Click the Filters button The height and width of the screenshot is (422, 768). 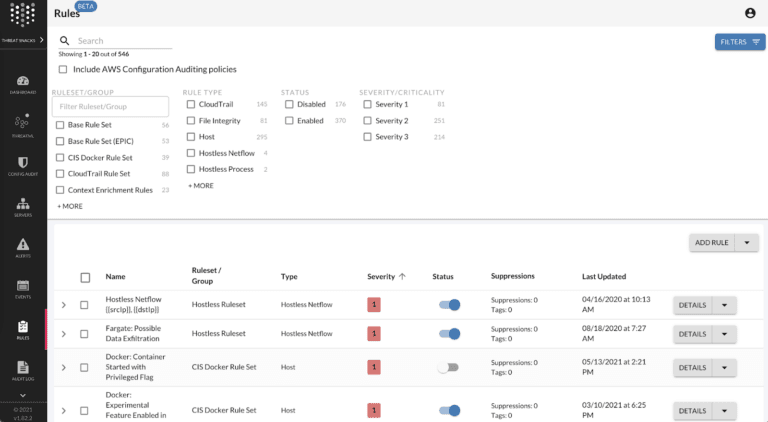point(740,42)
